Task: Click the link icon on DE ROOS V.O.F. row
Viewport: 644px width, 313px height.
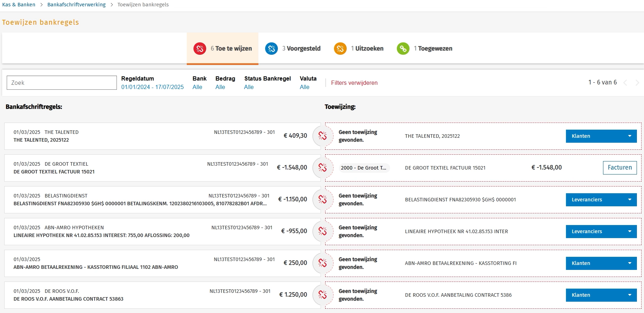Action: [322, 295]
